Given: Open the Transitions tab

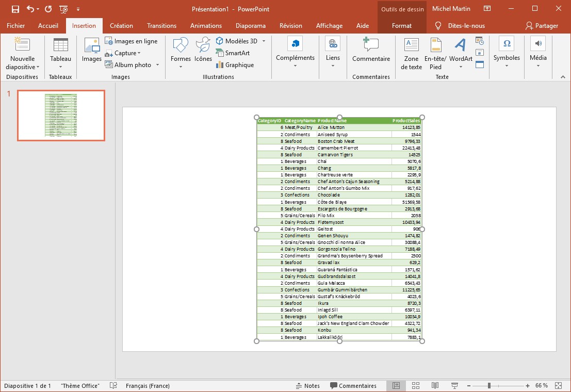Looking at the screenshot, I should pyautogui.click(x=161, y=26).
